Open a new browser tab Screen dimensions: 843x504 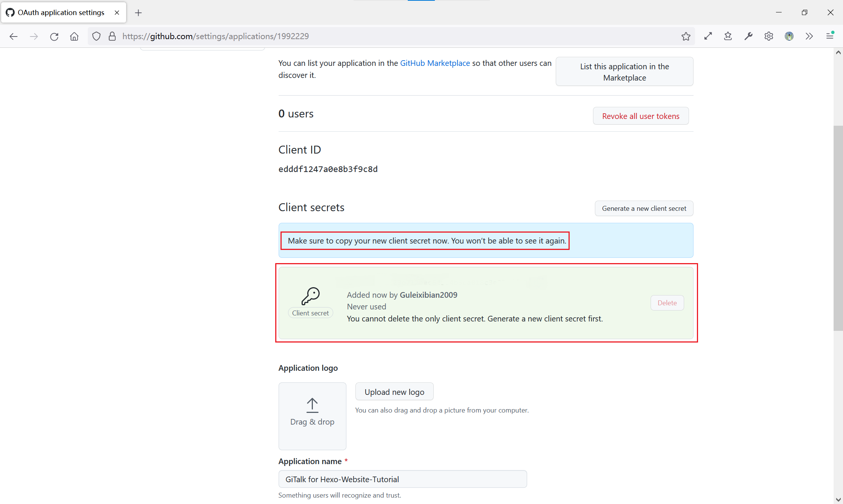(138, 13)
